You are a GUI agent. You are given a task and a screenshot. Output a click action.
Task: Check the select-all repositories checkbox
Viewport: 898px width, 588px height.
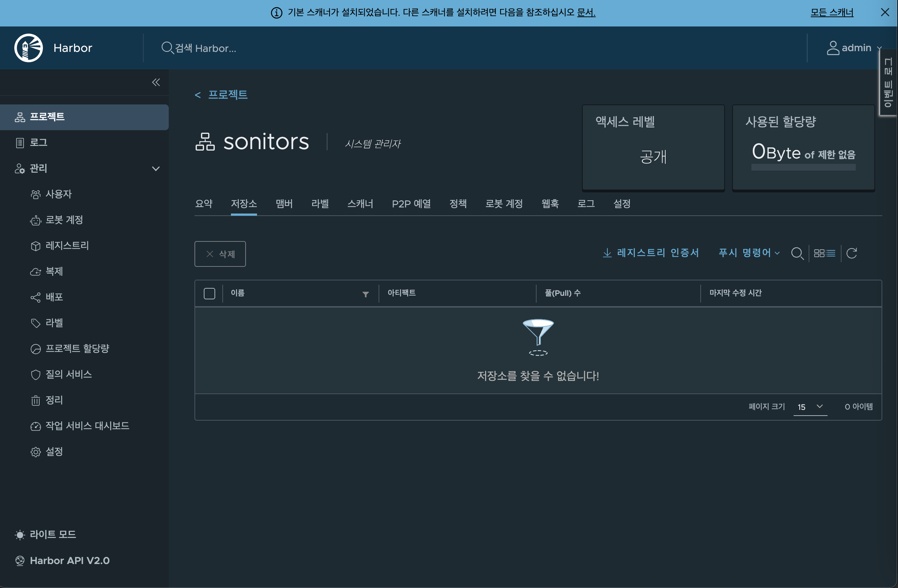(x=209, y=294)
